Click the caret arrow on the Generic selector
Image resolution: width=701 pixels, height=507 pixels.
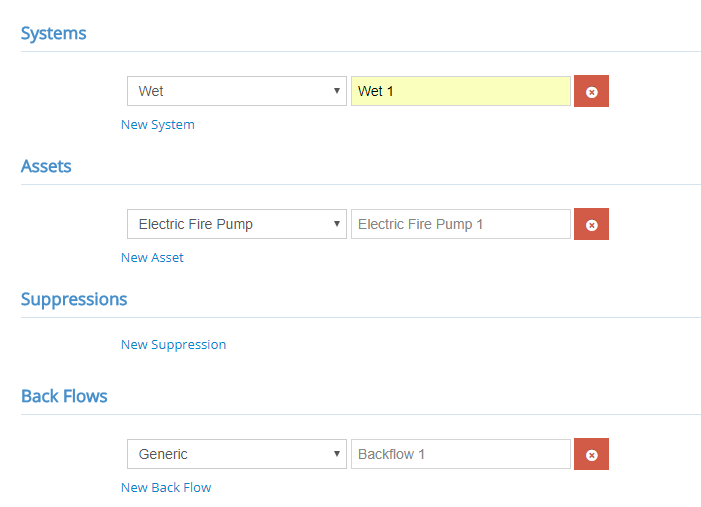[x=337, y=454]
